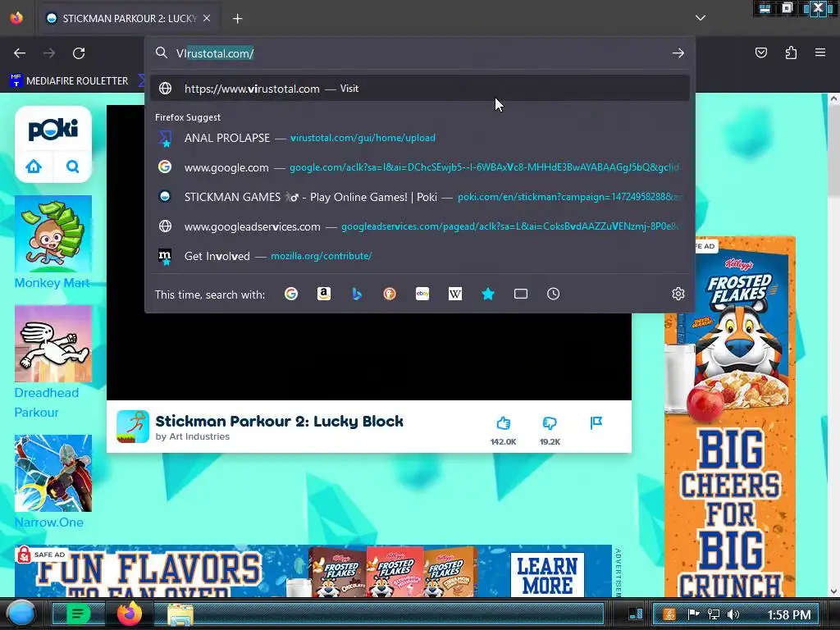Search this time with Wikipedia icon
The width and height of the screenshot is (840, 630).
tap(454, 294)
